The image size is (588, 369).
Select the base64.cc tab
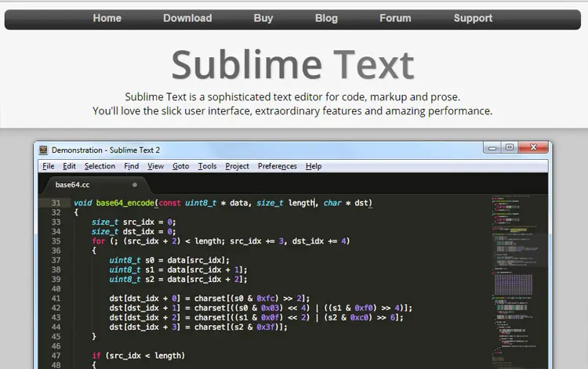73,185
